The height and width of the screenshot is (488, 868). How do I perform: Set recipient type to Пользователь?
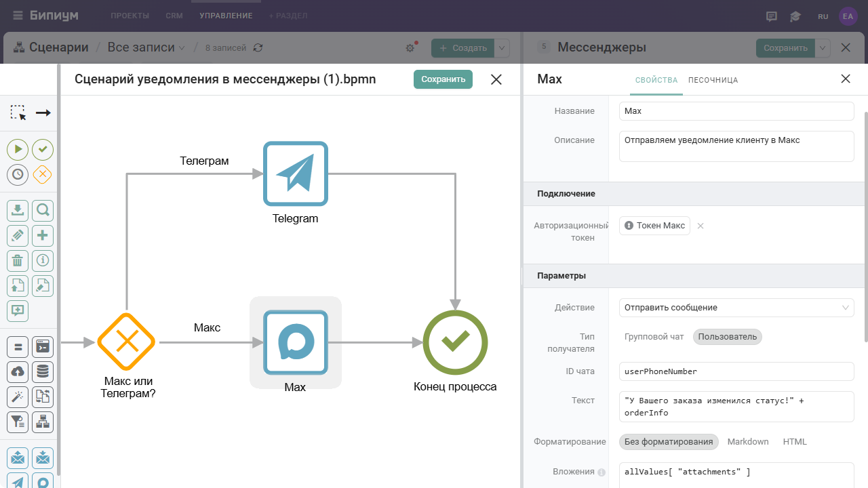(x=728, y=337)
